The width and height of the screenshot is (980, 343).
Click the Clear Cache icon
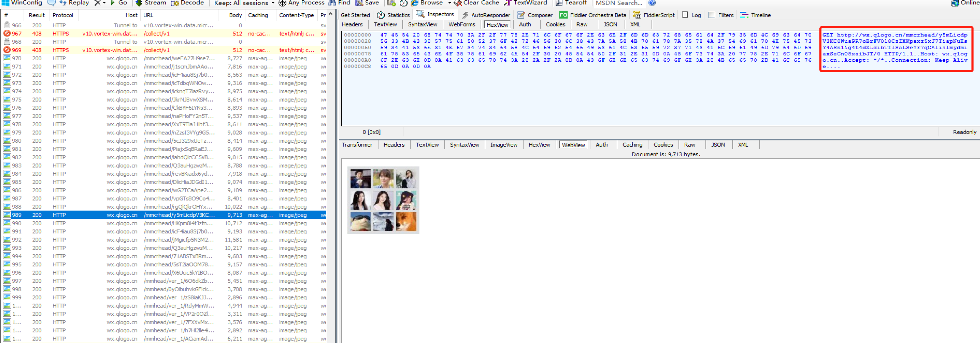458,3
